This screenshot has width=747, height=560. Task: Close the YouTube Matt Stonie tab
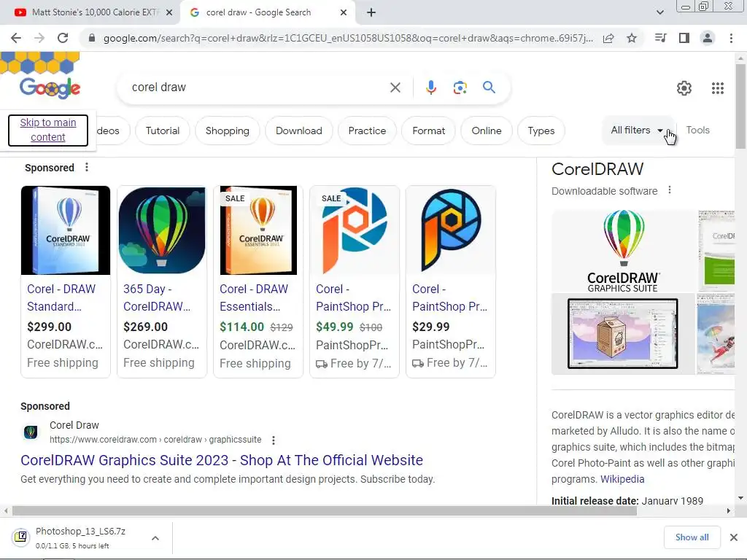169,12
